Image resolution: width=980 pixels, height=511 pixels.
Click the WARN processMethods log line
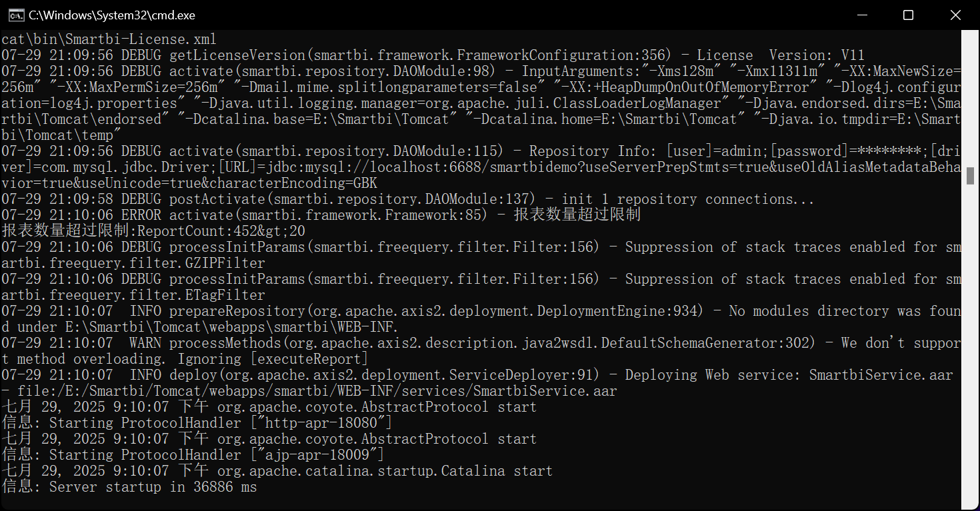[481, 351]
